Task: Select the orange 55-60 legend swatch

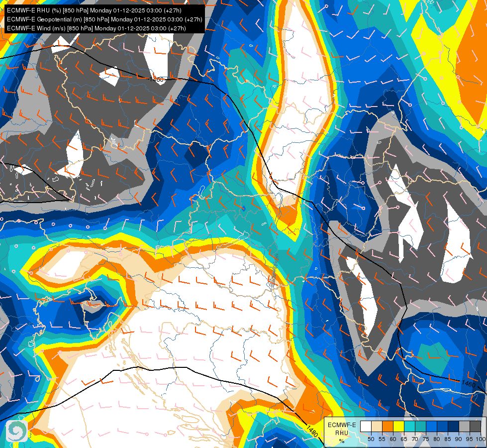Action: click(388, 426)
